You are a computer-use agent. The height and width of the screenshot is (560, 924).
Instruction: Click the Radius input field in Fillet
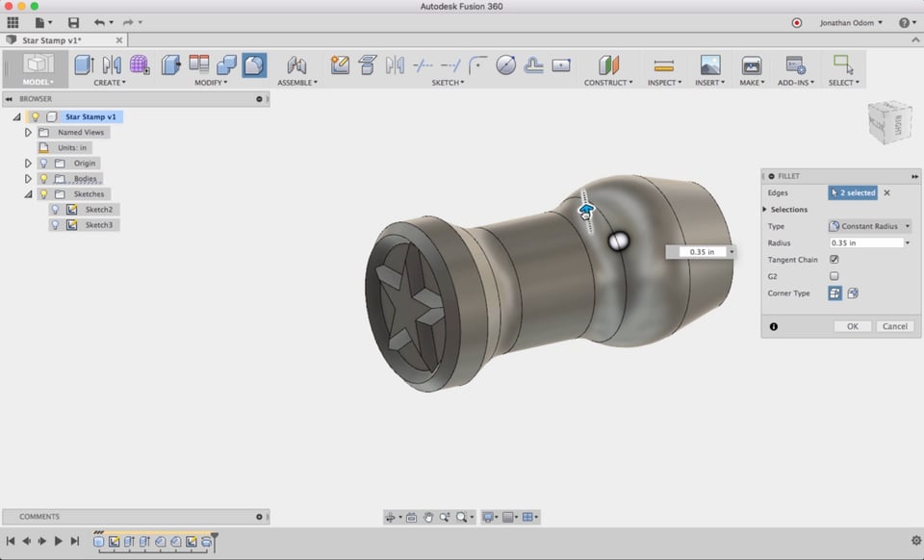tap(865, 242)
